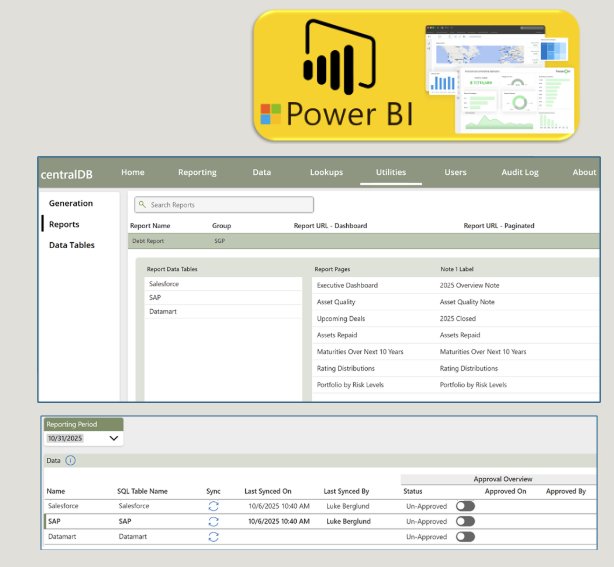614x567 pixels.
Task: Select Upcoming Deals report page
Action: click(x=341, y=318)
